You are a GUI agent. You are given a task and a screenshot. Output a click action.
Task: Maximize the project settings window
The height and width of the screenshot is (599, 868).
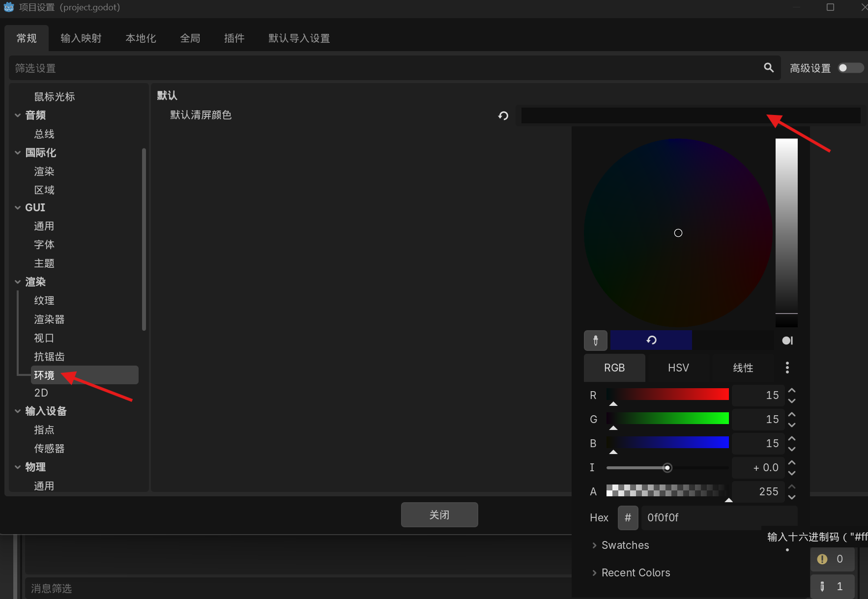point(830,7)
